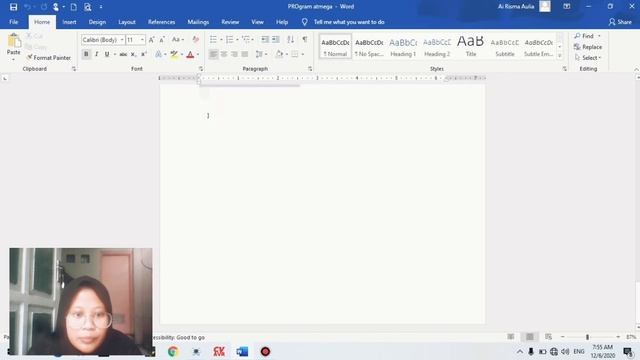Apply strikethrough formatting
640x360 pixels.
tap(123, 54)
